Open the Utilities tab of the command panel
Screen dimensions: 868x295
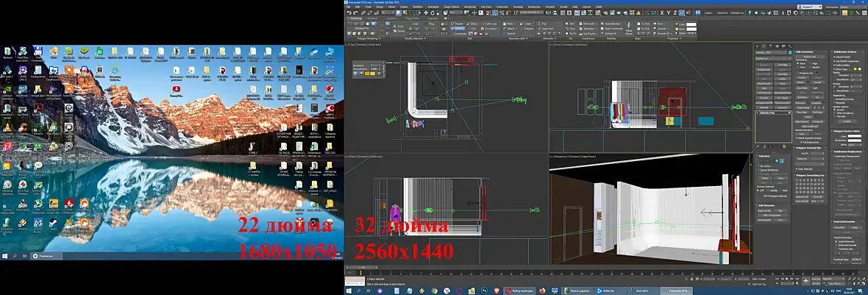click(x=790, y=46)
